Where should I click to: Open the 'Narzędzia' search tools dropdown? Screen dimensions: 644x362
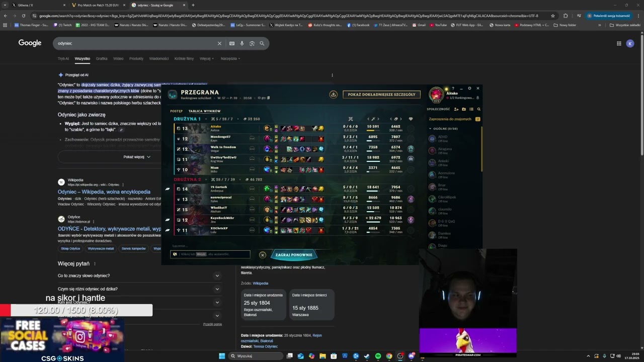click(x=230, y=58)
